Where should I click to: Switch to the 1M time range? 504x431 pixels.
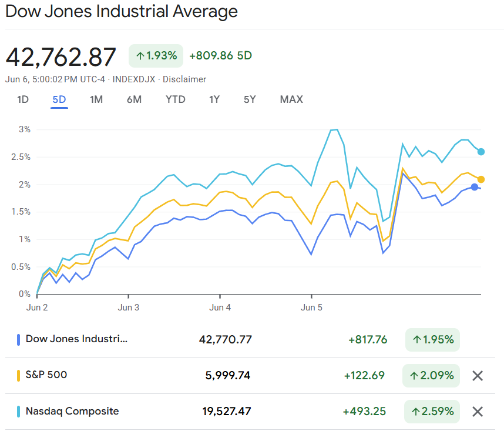pos(96,99)
